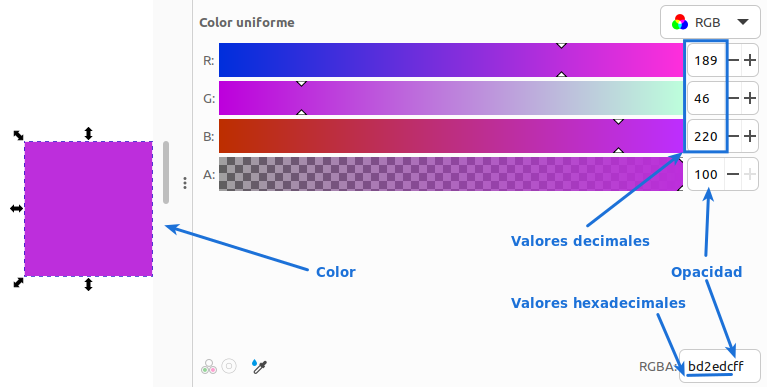767x387 pixels.
Task: Select the purple square on the canvas
Action: point(89,209)
